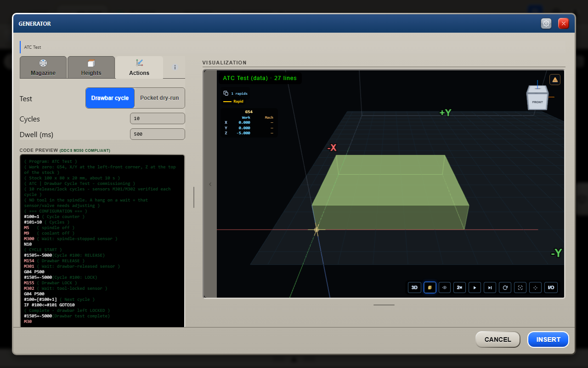Toggle visibility with the eye icon
The image size is (588, 368).
point(445,287)
